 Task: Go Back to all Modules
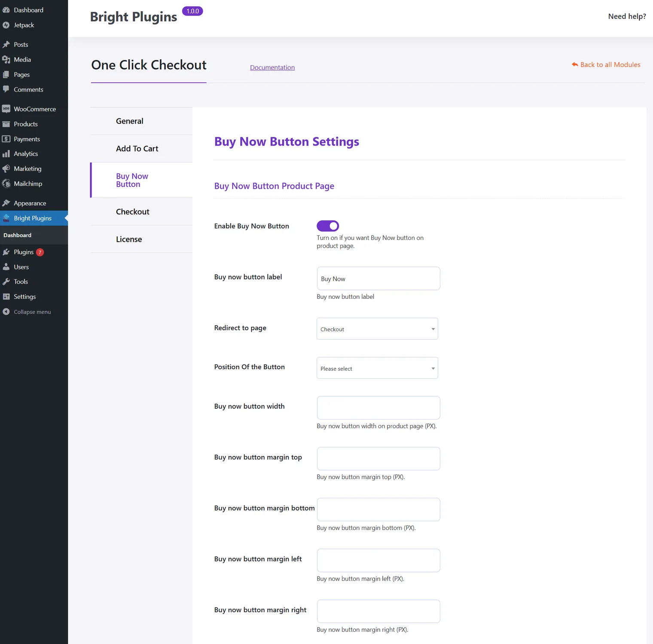point(606,64)
